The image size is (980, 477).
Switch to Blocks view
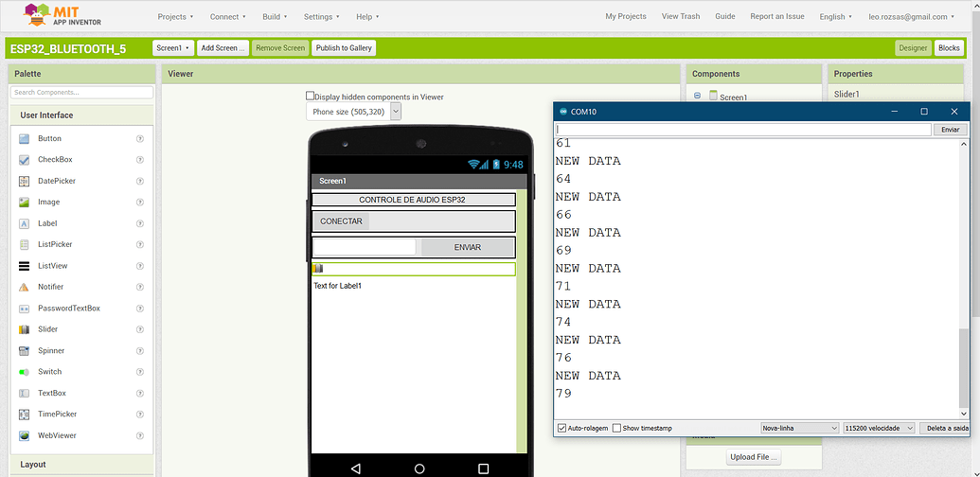click(950, 48)
